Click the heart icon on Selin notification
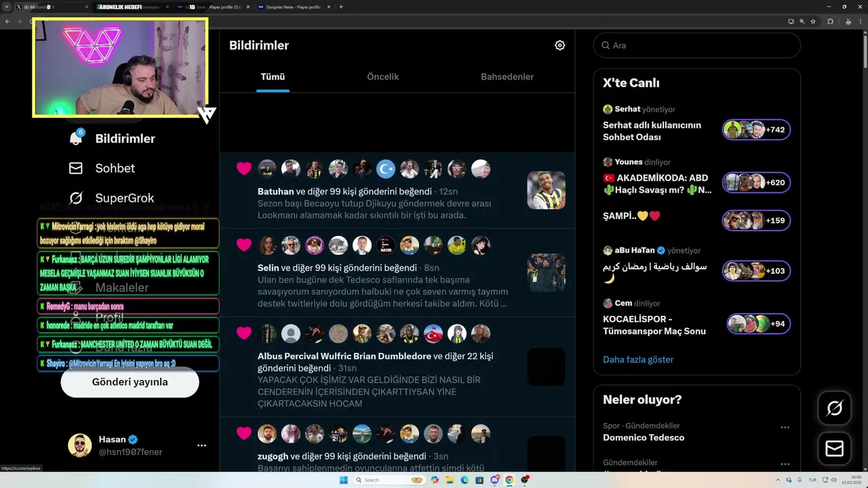 (x=244, y=245)
